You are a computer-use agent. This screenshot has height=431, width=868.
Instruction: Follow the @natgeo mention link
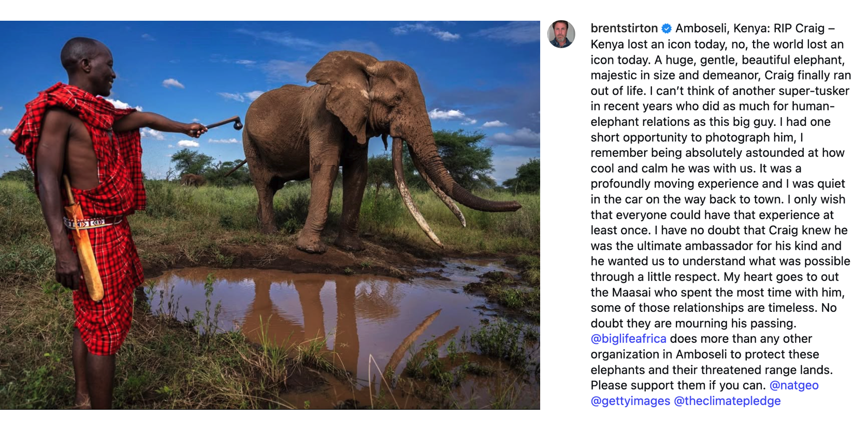[x=794, y=385]
